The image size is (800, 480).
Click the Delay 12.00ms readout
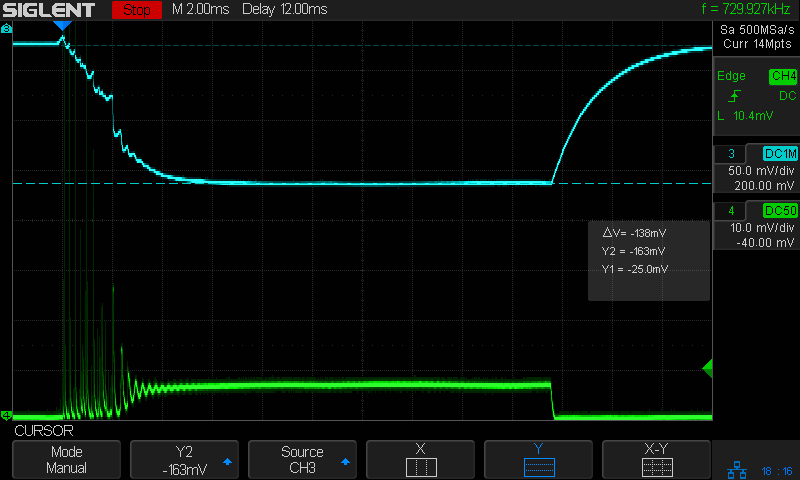(x=290, y=10)
